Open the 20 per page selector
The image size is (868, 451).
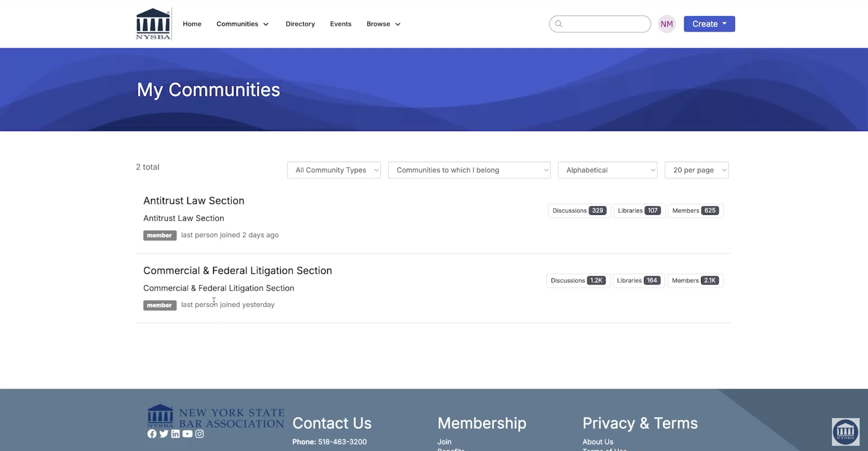click(696, 170)
